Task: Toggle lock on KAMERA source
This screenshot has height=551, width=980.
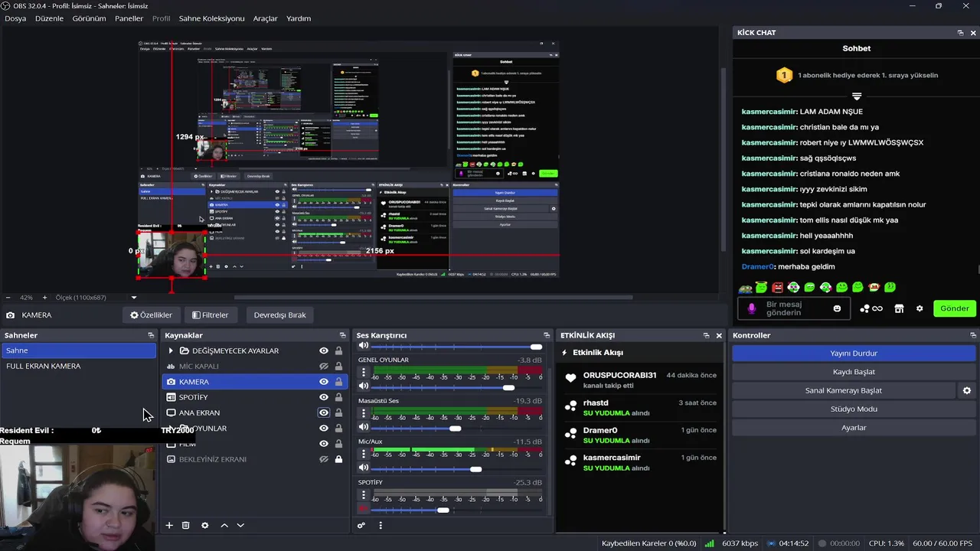Action: click(x=338, y=382)
